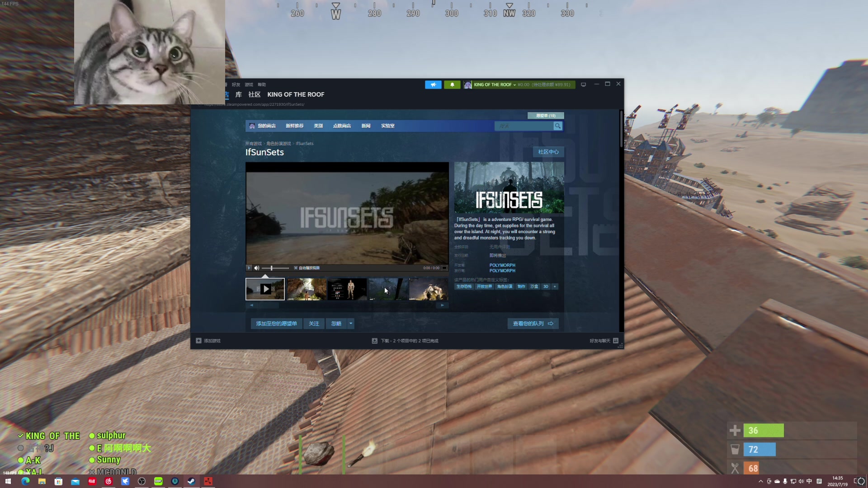Click the blue announcements megaphone button
Screen dimensions: 868x488
(433, 84)
